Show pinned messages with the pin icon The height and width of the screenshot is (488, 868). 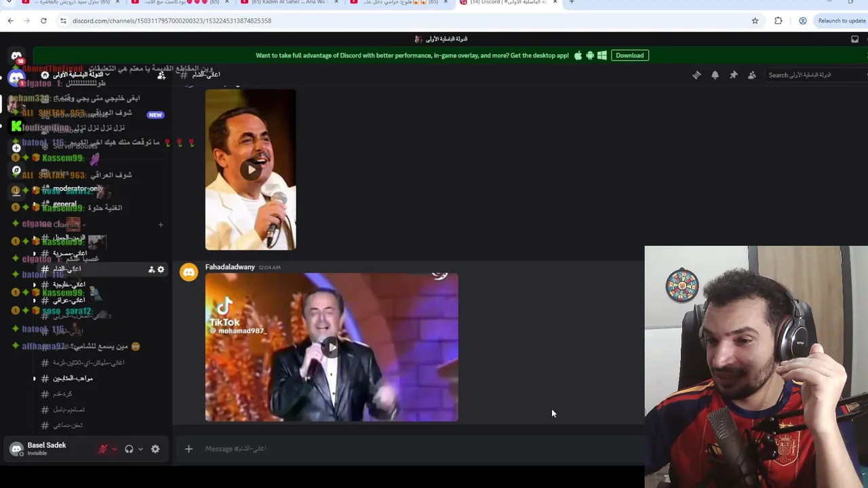(x=733, y=75)
